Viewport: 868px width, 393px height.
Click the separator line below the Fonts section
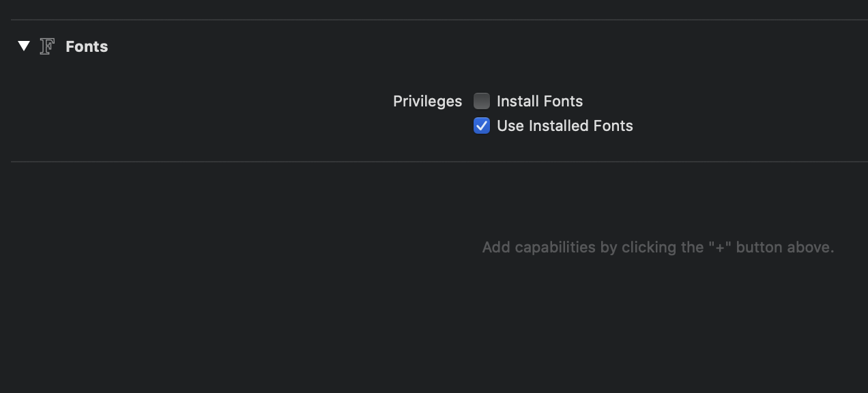pos(437,162)
